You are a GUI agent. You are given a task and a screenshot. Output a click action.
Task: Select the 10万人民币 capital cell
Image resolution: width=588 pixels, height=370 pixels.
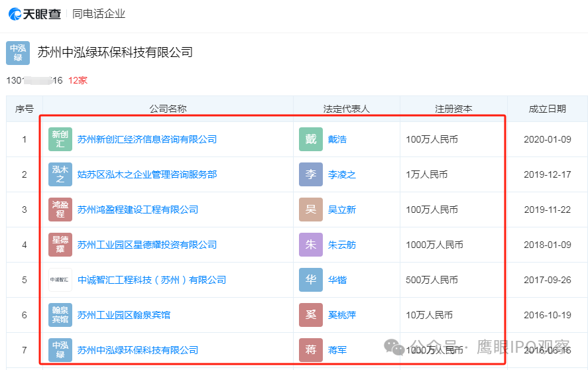tap(429, 315)
